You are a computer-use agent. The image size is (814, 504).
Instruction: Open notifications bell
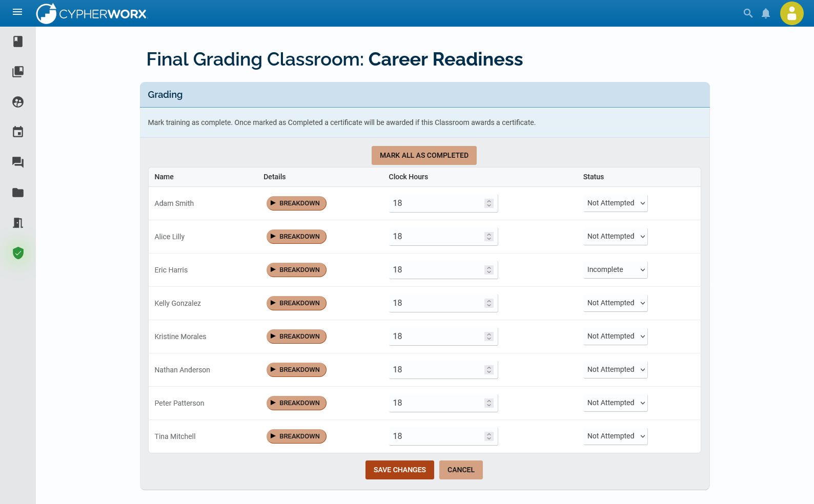[766, 13]
